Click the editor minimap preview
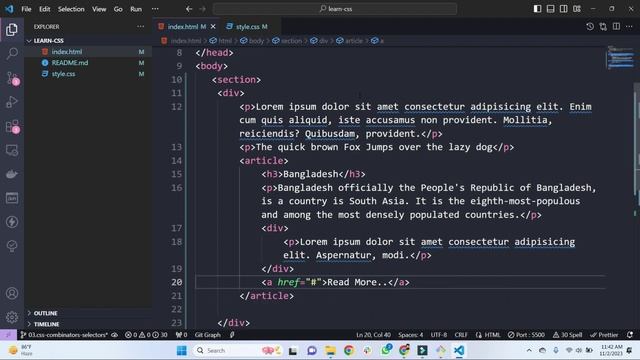This screenshot has height=360, width=640. pos(620,57)
